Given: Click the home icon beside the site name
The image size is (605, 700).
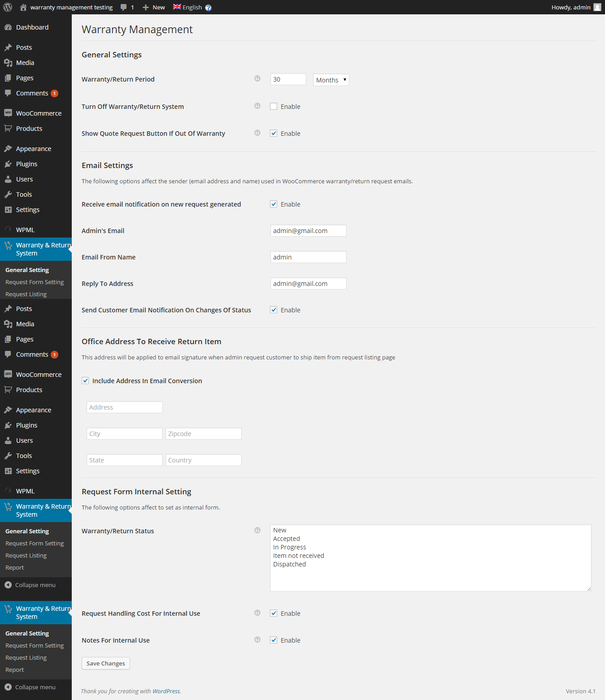Looking at the screenshot, I should coord(23,7).
